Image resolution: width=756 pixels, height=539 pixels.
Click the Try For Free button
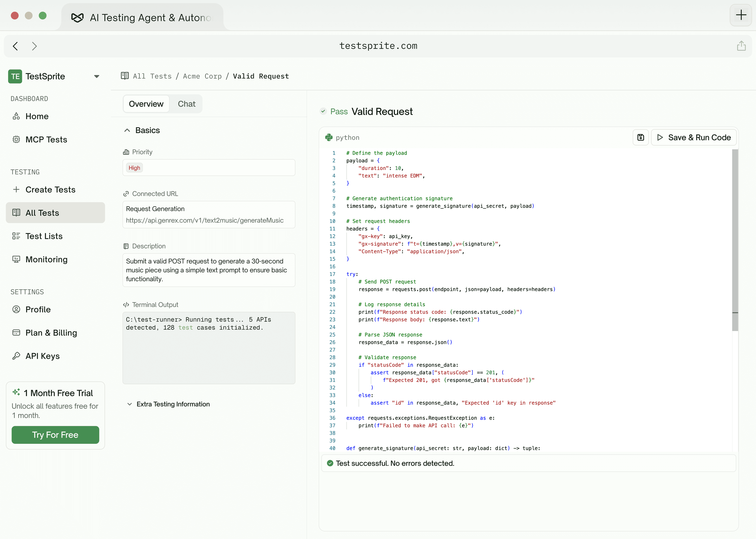[x=55, y=435]
